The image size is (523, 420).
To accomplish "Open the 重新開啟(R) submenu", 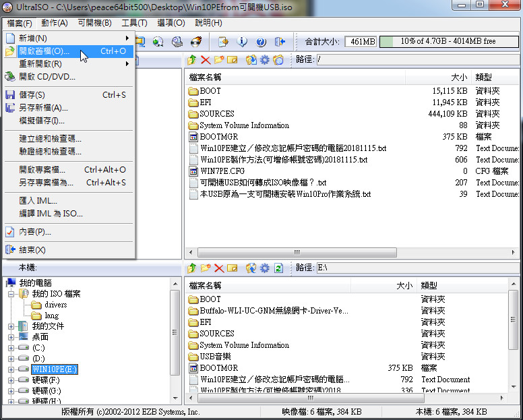I will pos(69,64).
